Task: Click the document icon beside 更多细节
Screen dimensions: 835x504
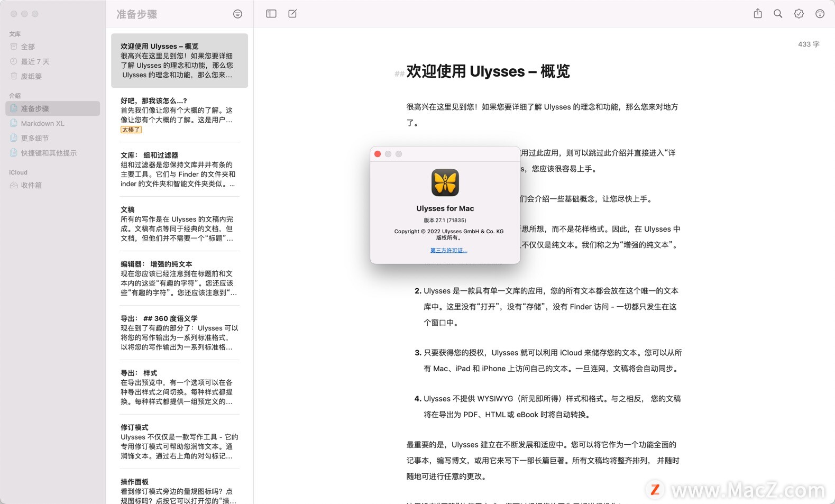Action: tap(14, 138)
